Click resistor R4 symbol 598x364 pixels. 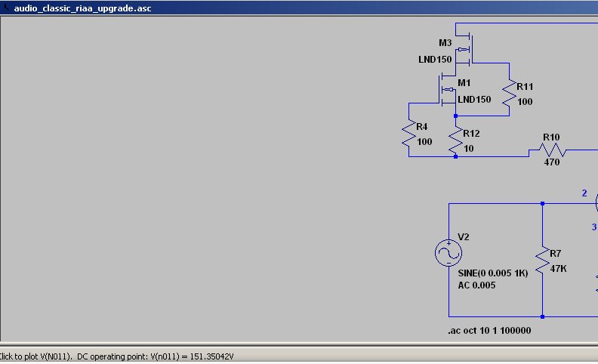click(408, 133)
